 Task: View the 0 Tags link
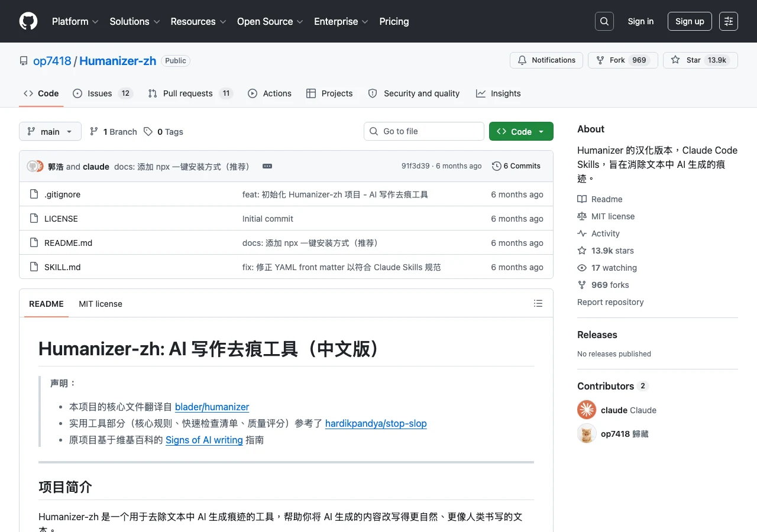164,132
